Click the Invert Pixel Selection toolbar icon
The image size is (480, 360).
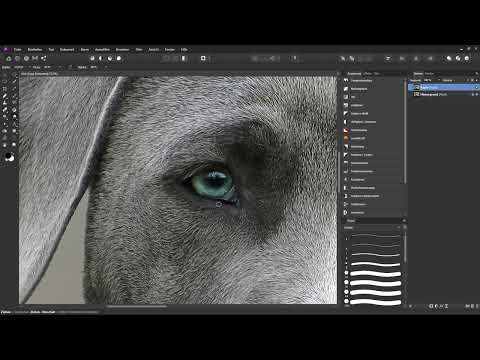[183, 58]
